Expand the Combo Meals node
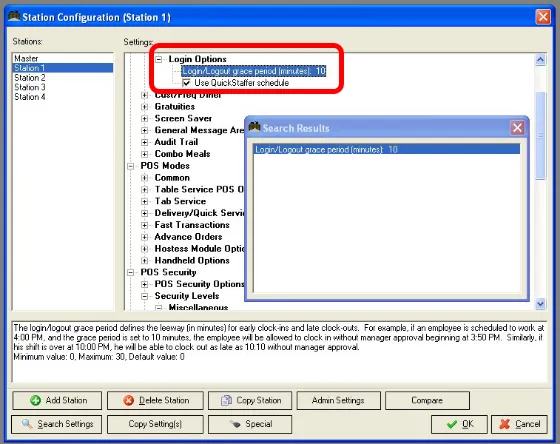Screen dimensions: 560x444 coord(144,154)
